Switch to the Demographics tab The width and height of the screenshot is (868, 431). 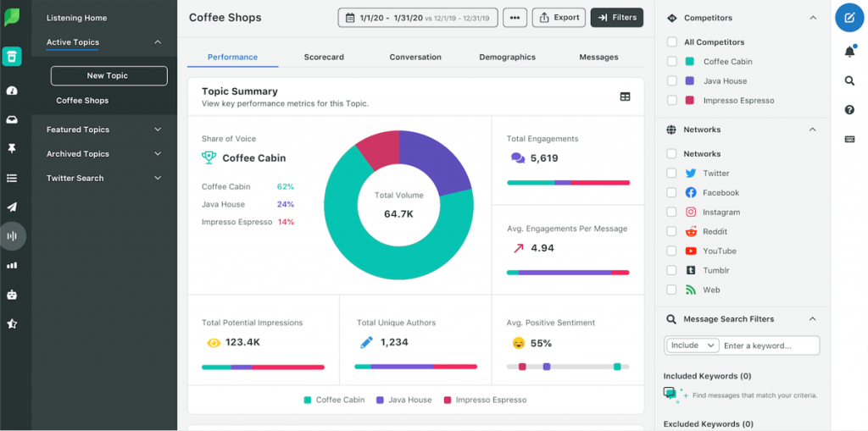(507, 57)
